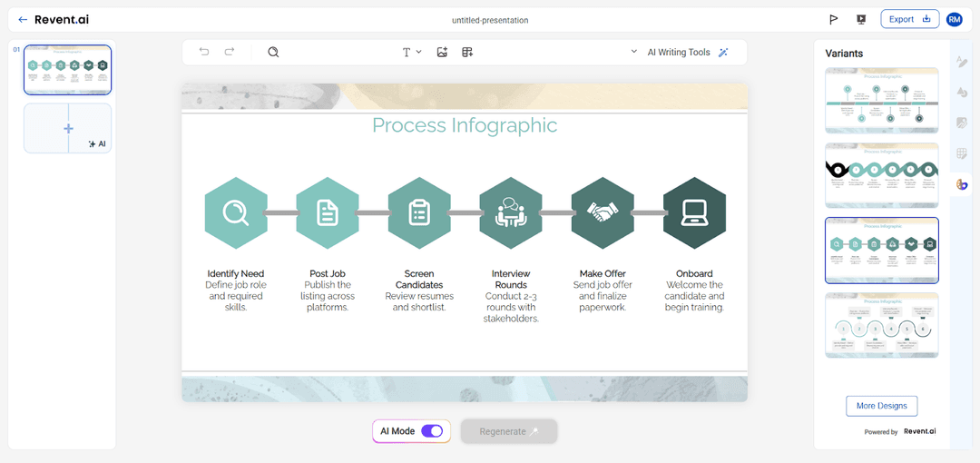Start slideshow with the present icon
Viewport: 980px width, 463px height.
pos(860,19)
